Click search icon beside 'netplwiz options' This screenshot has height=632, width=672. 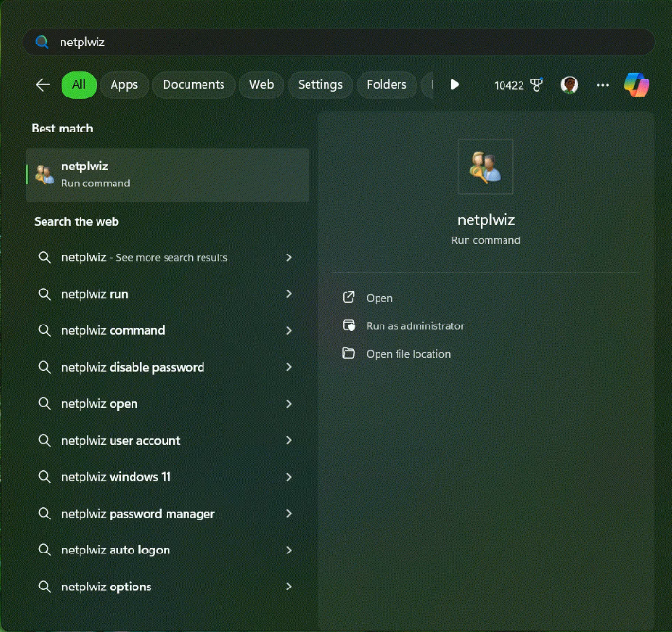tap(44, 587)
